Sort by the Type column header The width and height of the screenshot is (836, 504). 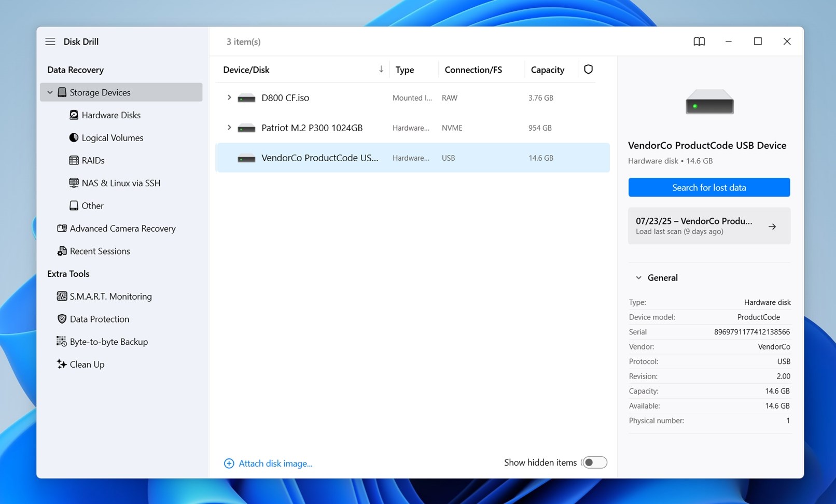pyautogui.click(x=405, y=69)
